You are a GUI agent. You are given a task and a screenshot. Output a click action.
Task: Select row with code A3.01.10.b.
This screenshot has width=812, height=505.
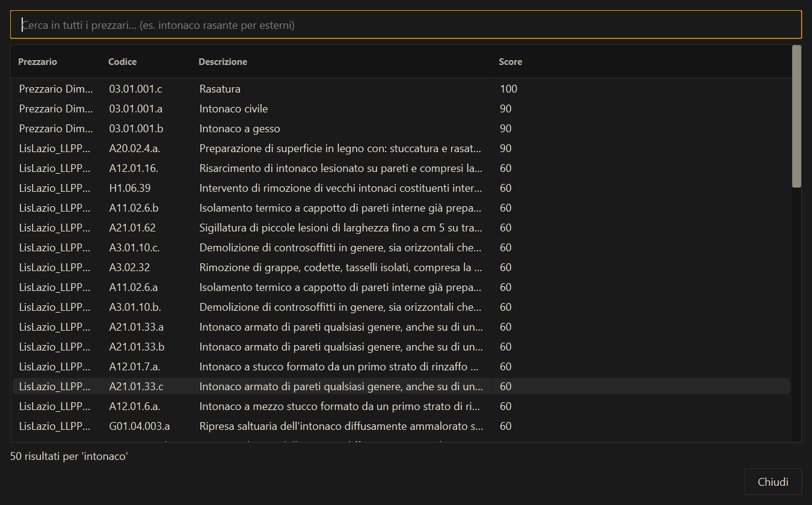[x=401, y=307]
